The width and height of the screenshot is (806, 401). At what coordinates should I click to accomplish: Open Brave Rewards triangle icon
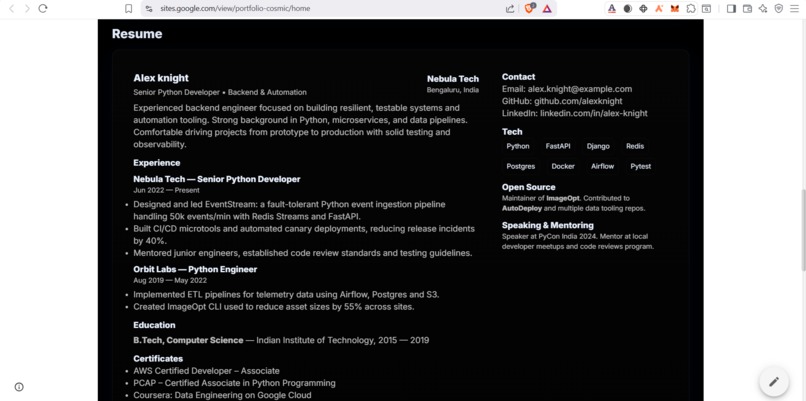point(547,9)
